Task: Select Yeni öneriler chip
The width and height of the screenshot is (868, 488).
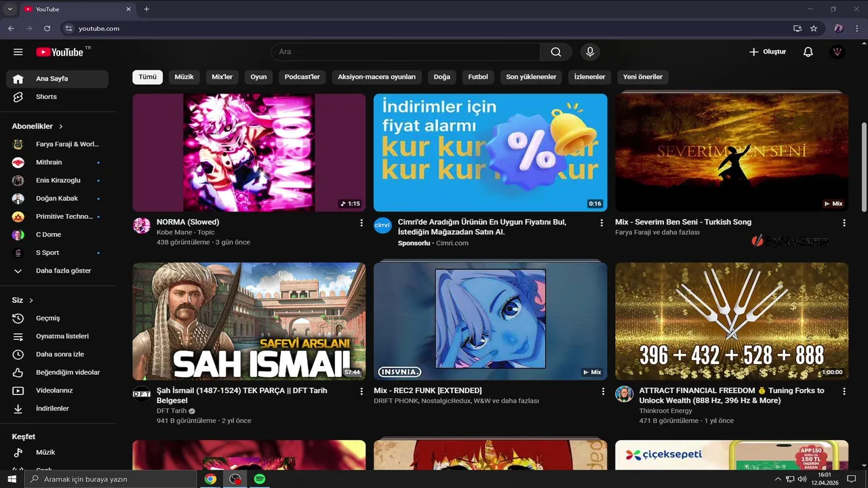Action: 643,77
